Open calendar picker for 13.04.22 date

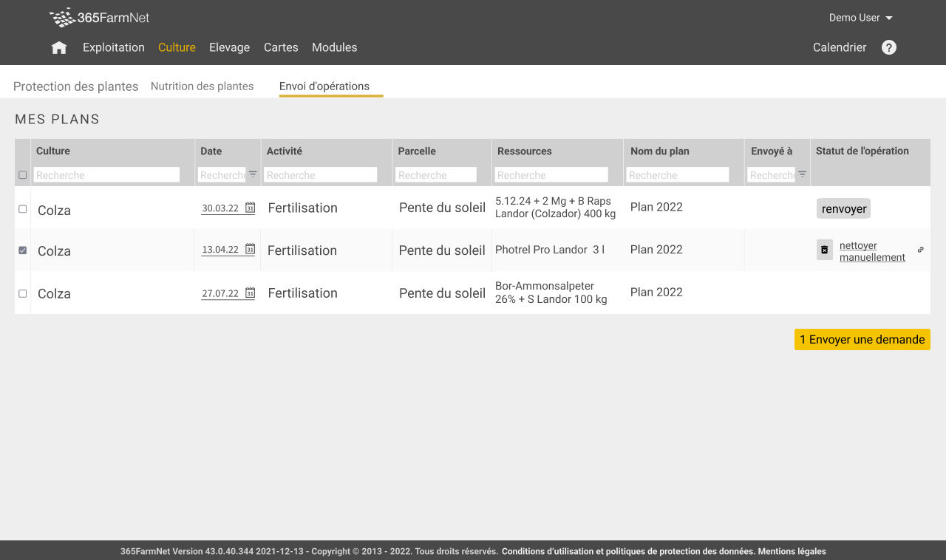250,250
